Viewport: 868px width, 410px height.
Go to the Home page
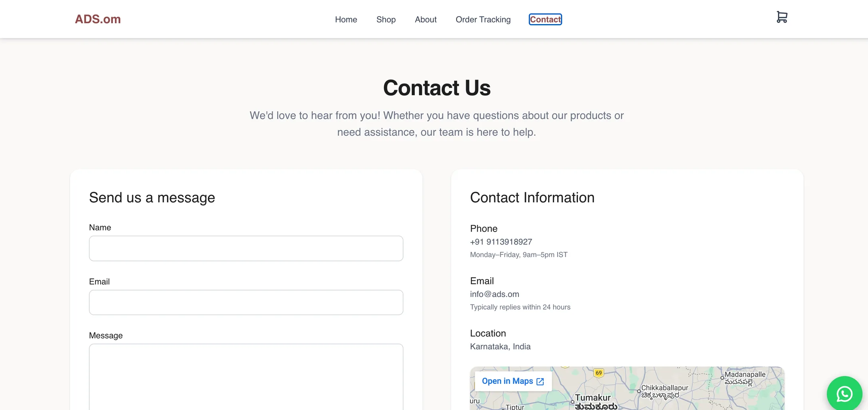click(346, 19)
